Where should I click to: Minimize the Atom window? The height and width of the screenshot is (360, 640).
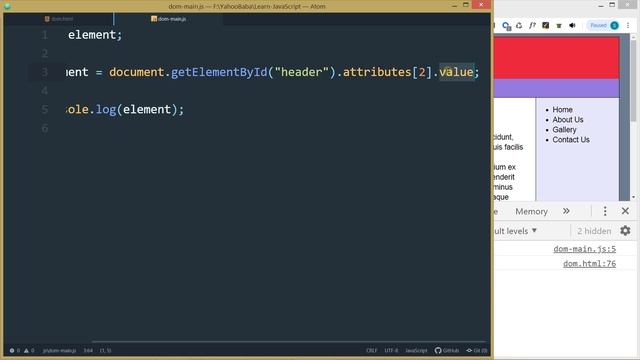(x=454, y=5)
